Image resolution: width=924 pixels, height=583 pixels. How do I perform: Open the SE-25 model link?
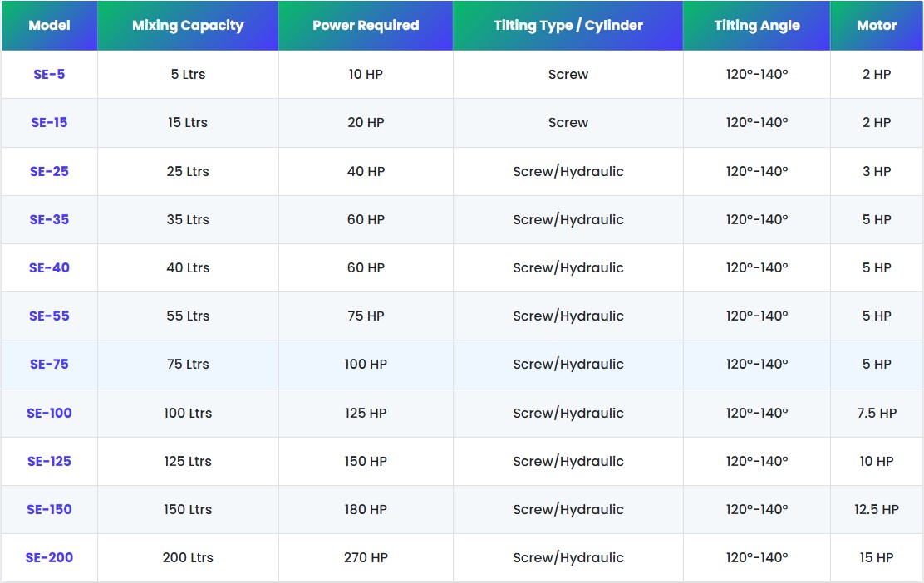click(50, 171)
